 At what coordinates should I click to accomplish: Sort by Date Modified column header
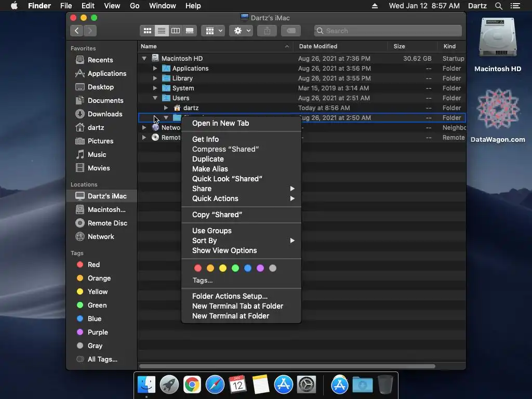click(340, 46)
